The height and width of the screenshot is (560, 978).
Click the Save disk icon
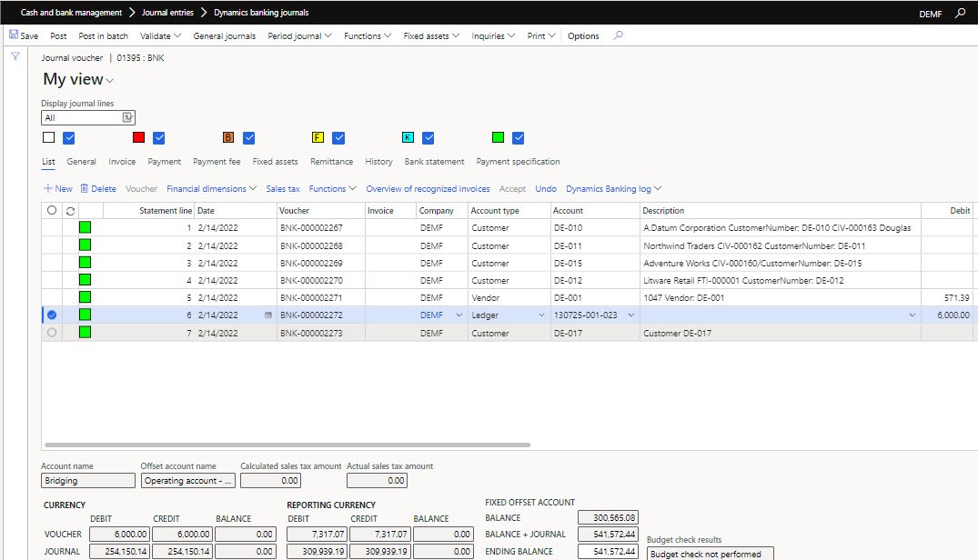click(14, 36)
